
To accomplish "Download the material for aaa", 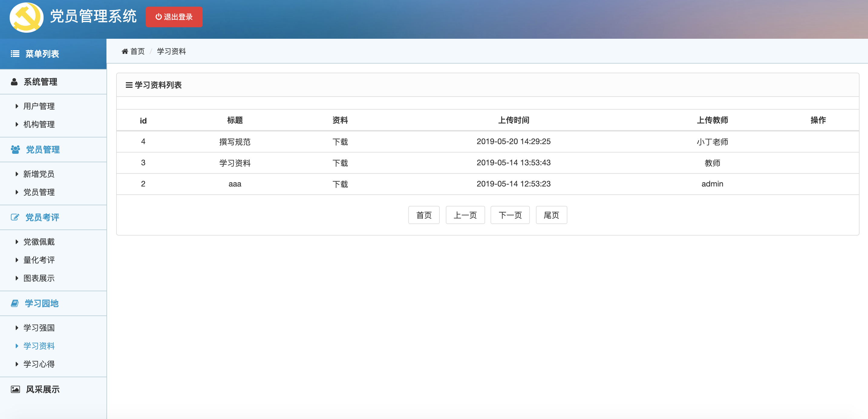I will 340,184.
